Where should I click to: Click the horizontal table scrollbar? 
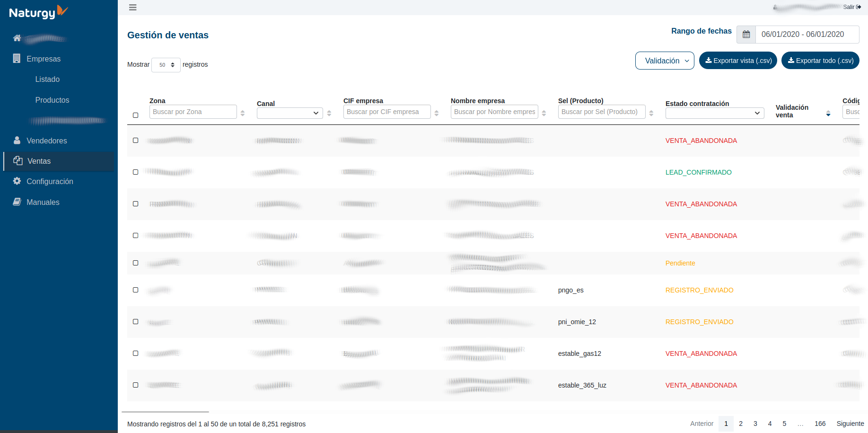point(165,412)
